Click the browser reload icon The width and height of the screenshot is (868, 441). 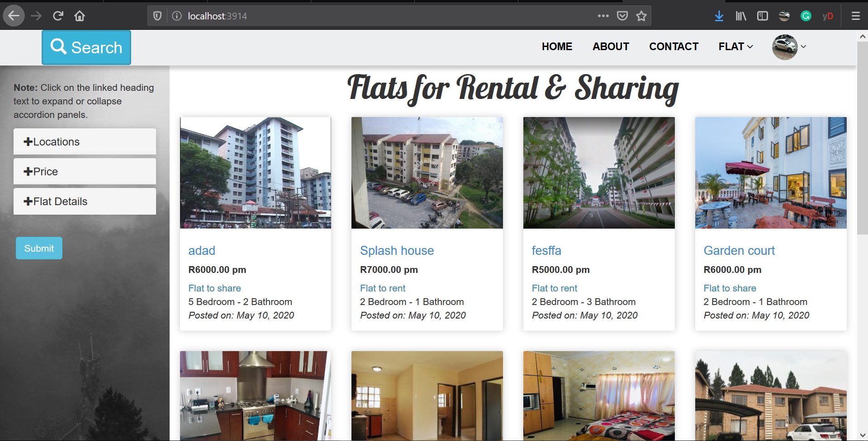[58, 16]
